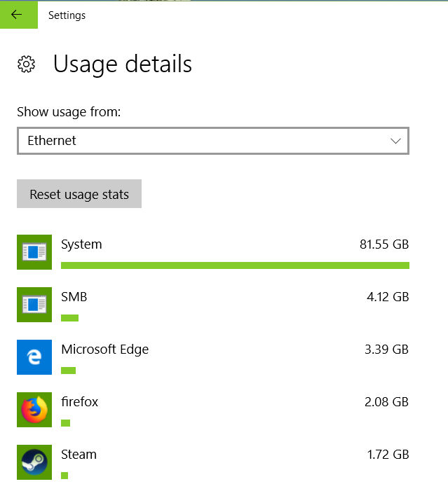Select the System entry name
The width and height of the screenshot is (448, 484).
click(x=81, y=244)
